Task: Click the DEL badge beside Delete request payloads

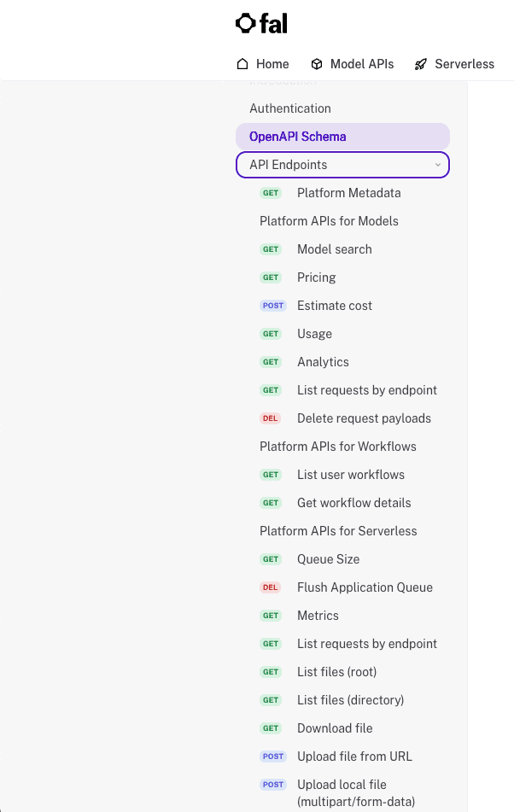Action: 271,418
